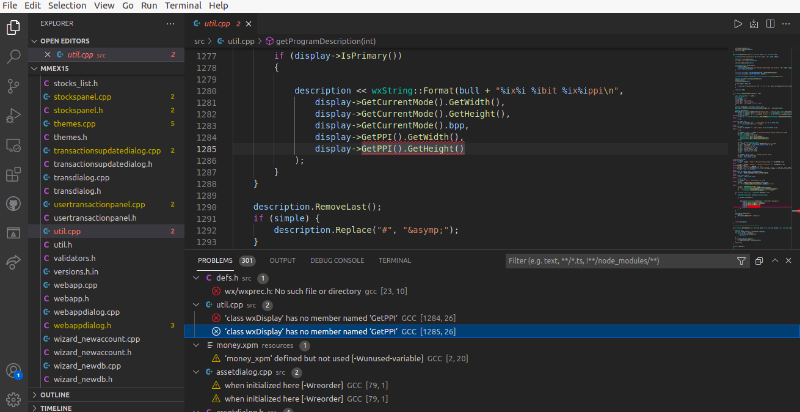
Task: Open stocks_list.h in explorer
Action: [76, 84]
